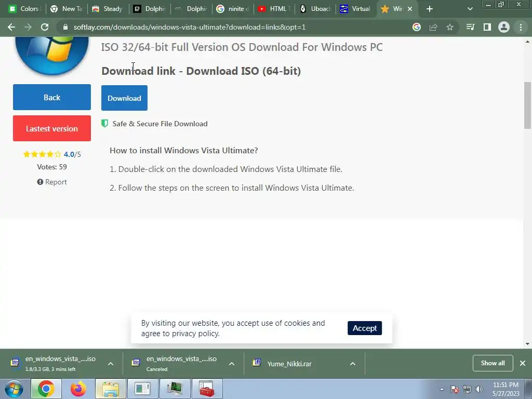Click the address bar URL
This screenshot has width=532, height=399.
(x=190, y=27)
